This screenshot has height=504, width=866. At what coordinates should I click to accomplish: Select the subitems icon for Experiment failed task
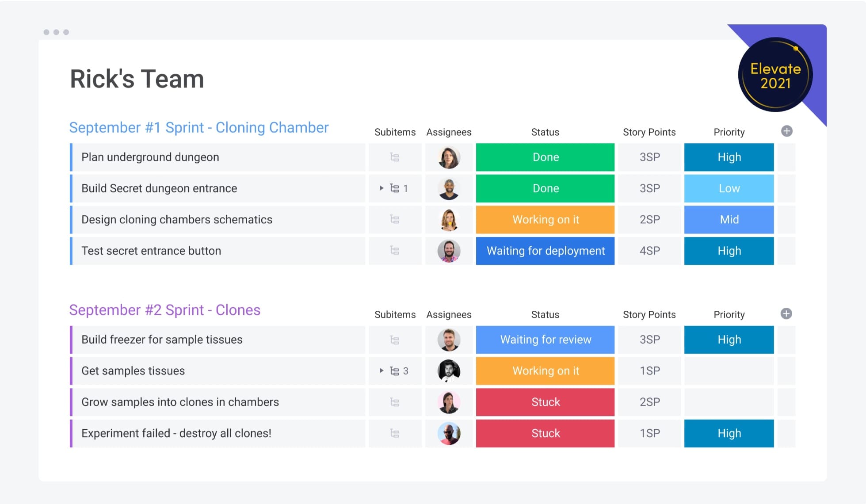click(395, 433)
